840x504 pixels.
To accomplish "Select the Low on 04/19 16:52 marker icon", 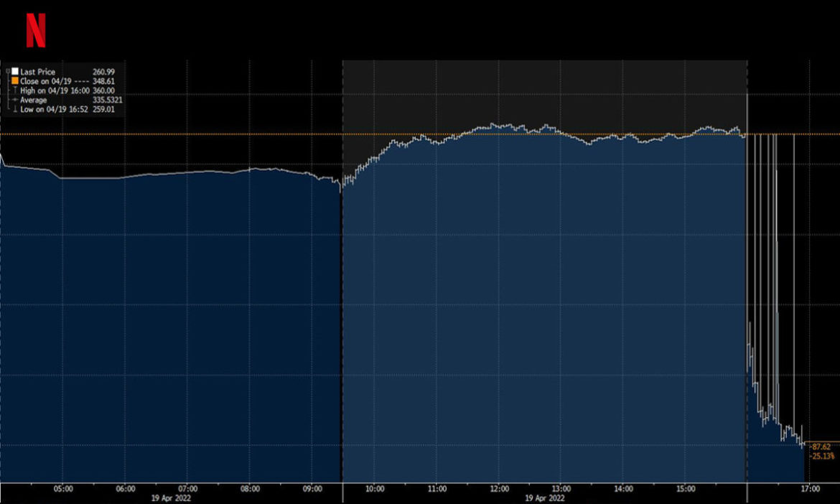I will pos(14,108).
